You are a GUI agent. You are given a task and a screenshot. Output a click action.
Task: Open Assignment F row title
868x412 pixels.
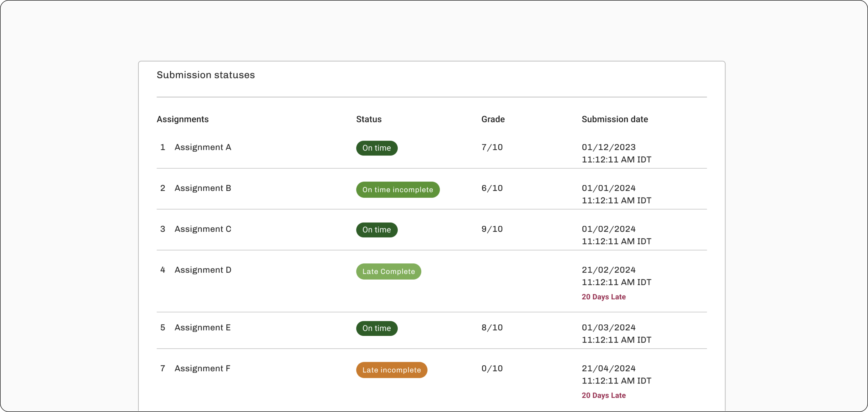pyautogui.click(x=202, y=368)
